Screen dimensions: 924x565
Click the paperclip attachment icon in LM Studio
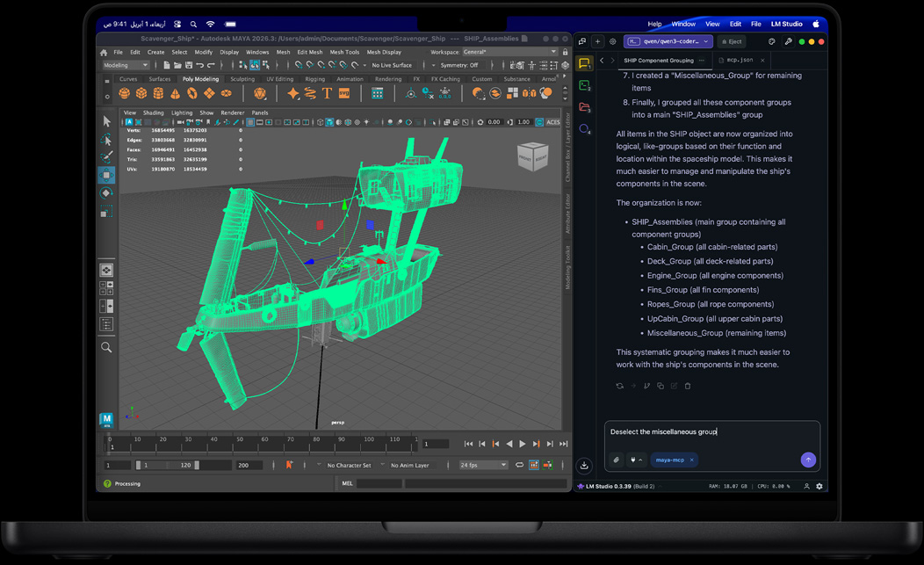click(x=617, y=460)
